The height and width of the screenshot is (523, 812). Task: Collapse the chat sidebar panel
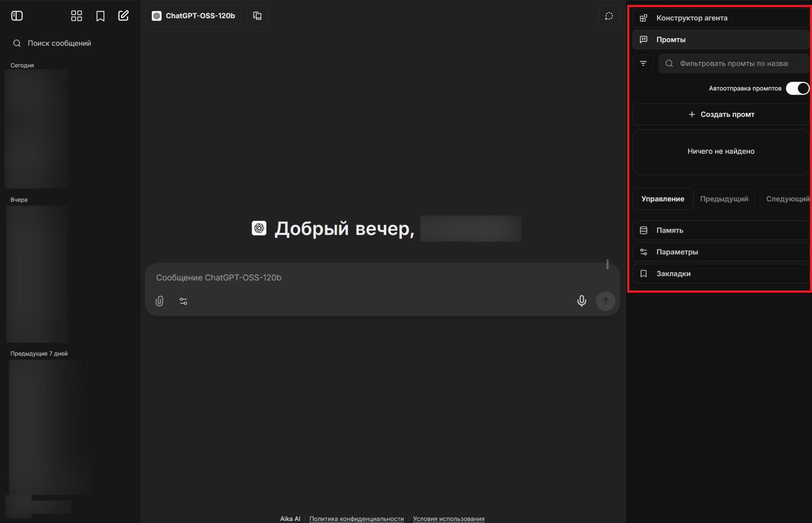tap(17, 15)
